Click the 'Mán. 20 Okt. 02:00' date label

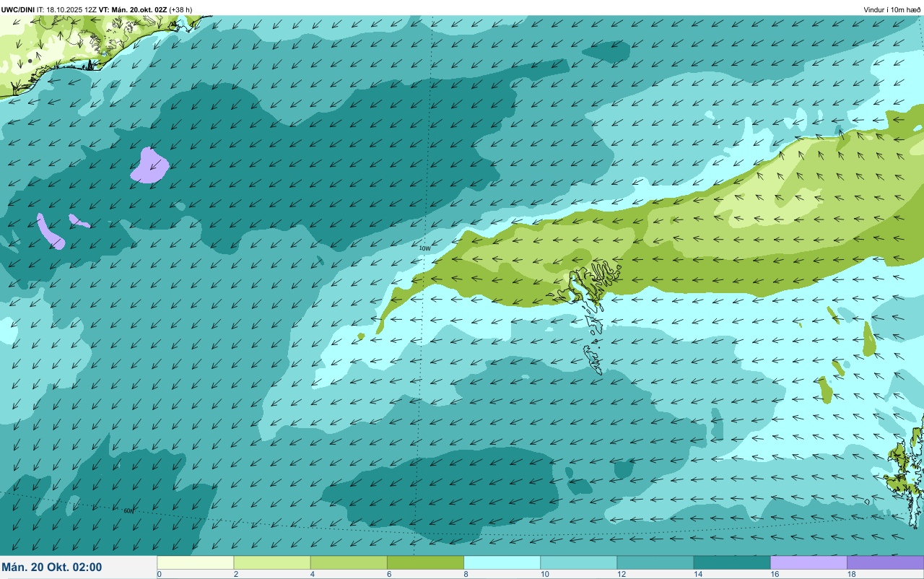52,567
